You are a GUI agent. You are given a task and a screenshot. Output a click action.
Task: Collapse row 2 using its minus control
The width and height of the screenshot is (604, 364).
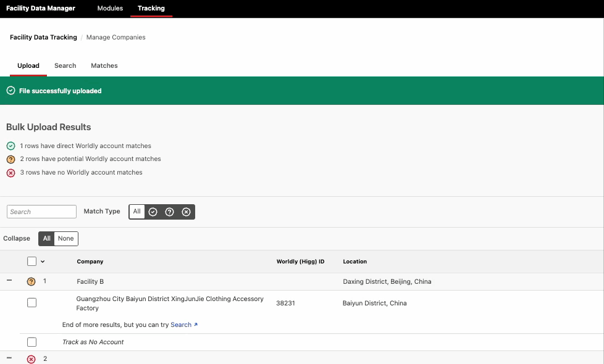(x=9, y=358)
